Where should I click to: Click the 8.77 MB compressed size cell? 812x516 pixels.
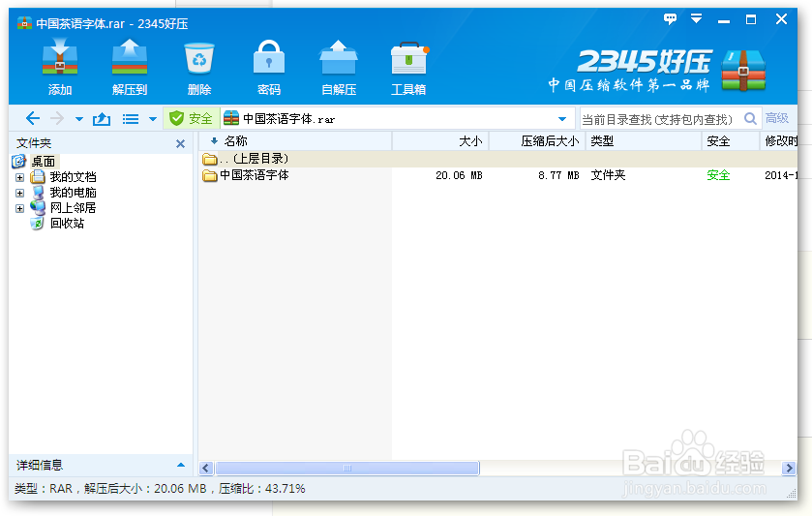[x=558, y=175]
